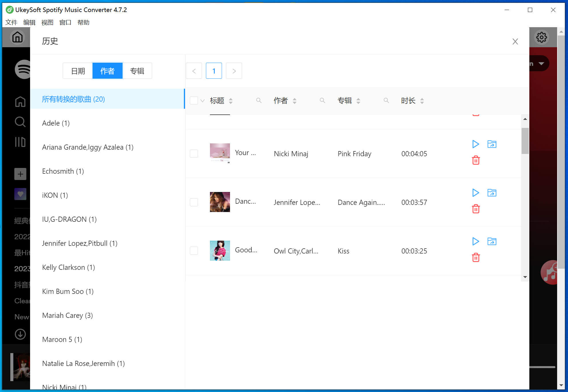Filter by Ariana Grande,Iggy Azalea (1)
The image size is (568, 392).
point(107,147)
